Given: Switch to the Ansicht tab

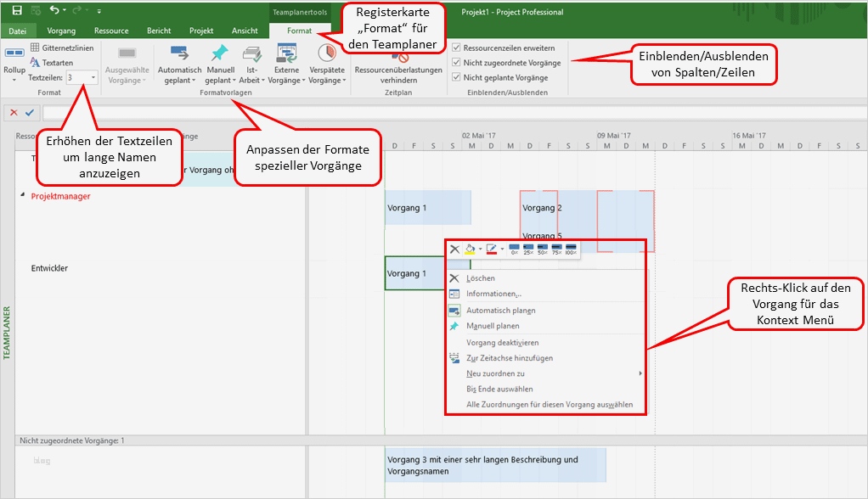Looking at the screenshot, I should pos(245,31).
